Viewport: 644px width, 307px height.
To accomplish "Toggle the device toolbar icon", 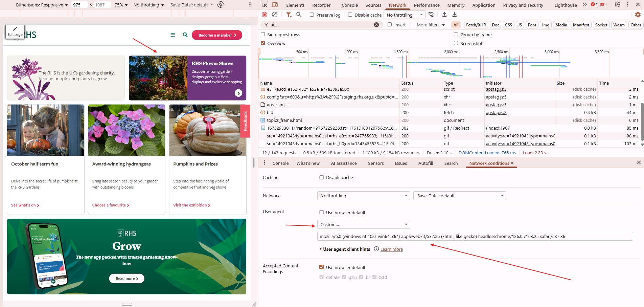I will pos(275,5).
